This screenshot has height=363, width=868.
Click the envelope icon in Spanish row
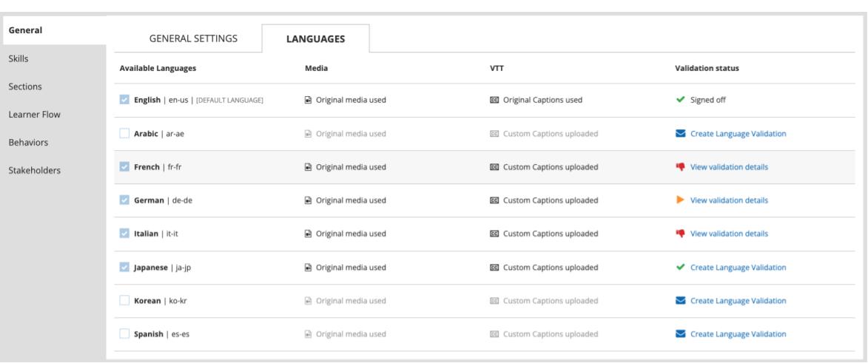[x=680, y=334]
